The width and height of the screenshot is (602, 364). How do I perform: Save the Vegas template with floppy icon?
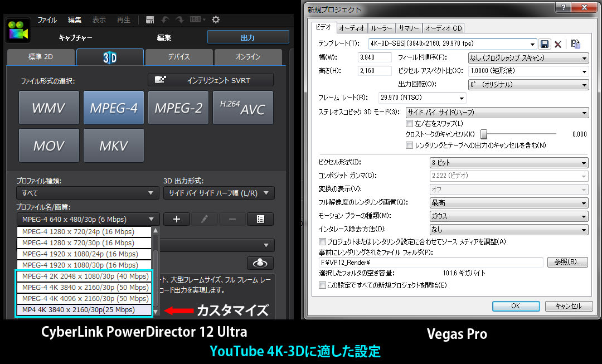click(545, 44)
